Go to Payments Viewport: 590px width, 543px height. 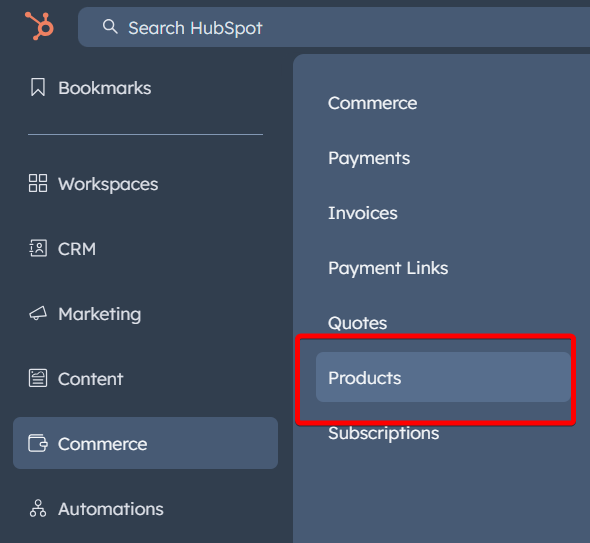(369, 158)
